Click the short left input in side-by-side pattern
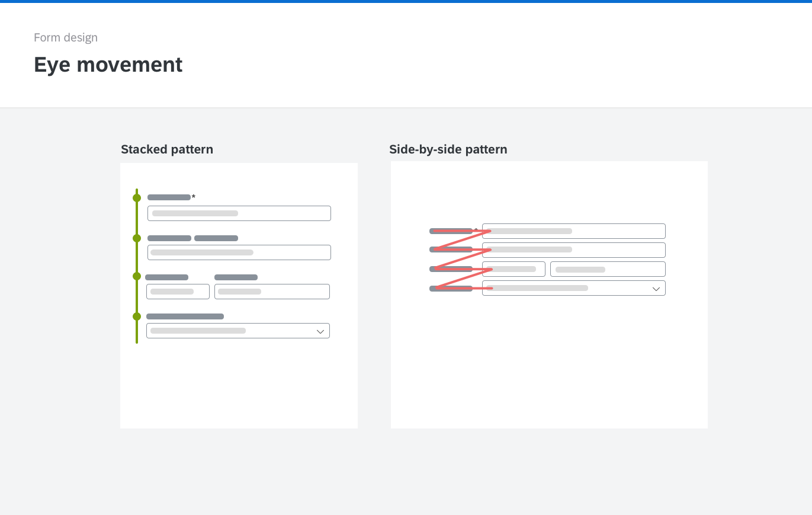The width and height of the screenshot is (812, 515). 513,269
